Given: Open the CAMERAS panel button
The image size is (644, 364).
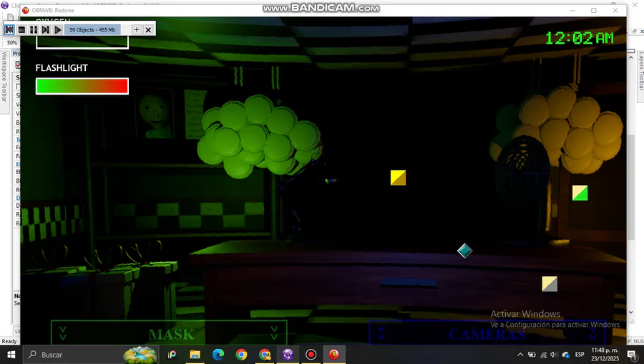Looking at the screenshot, I should (487, 332).
